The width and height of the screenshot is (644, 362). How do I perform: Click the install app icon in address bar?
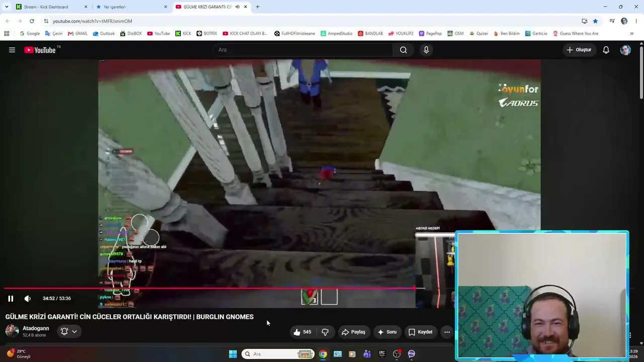(584, 21)
